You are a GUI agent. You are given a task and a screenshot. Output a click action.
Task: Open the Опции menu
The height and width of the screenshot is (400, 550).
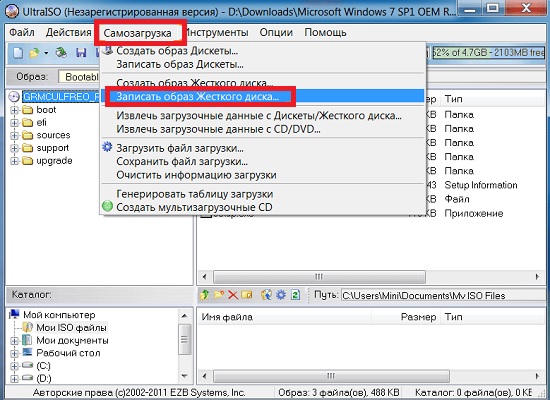click(x=276, y=33)
